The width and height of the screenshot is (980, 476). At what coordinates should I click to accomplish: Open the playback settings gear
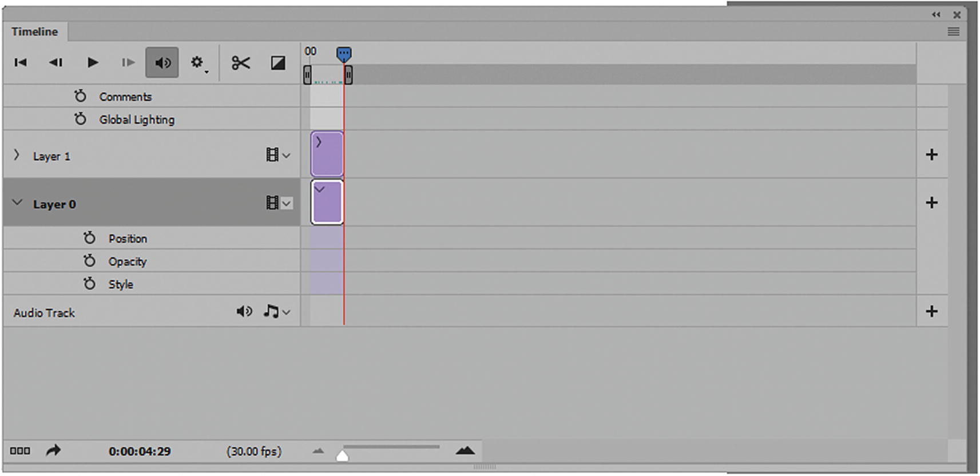pos(198,62)
